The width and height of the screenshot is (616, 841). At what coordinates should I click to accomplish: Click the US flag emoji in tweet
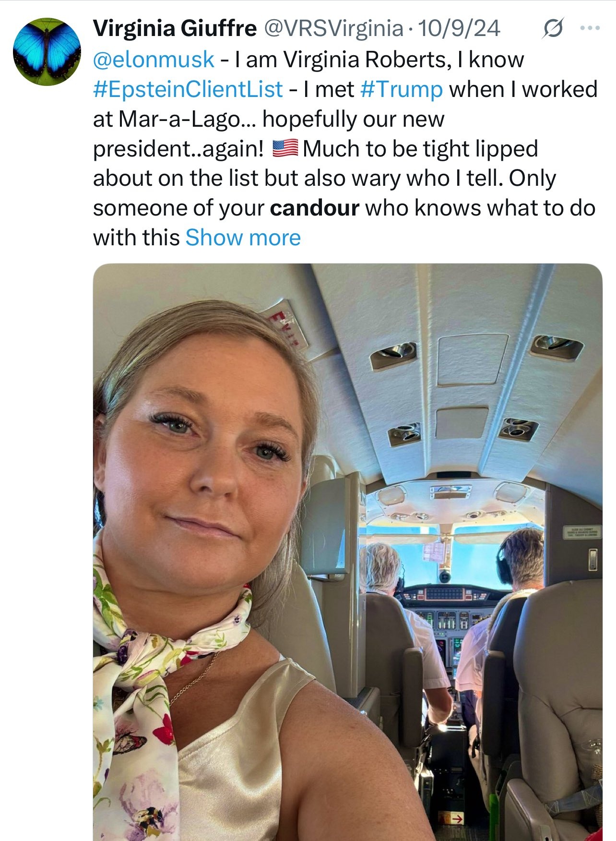(x=285, y=148)
